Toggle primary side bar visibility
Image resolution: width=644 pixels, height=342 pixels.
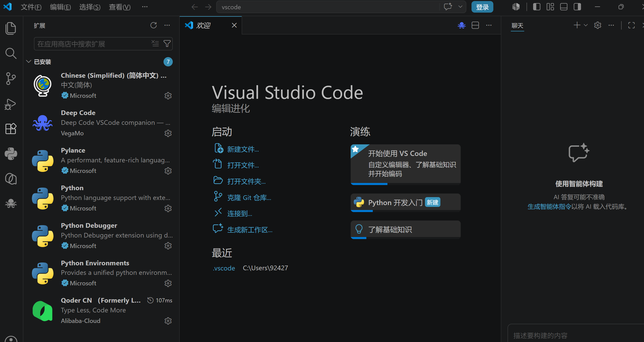[537, 7]
